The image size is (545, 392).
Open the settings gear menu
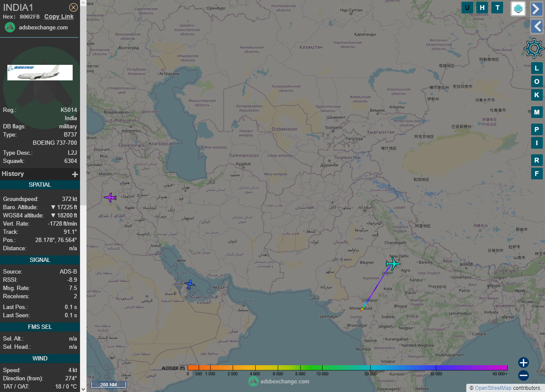coord(533,48)
